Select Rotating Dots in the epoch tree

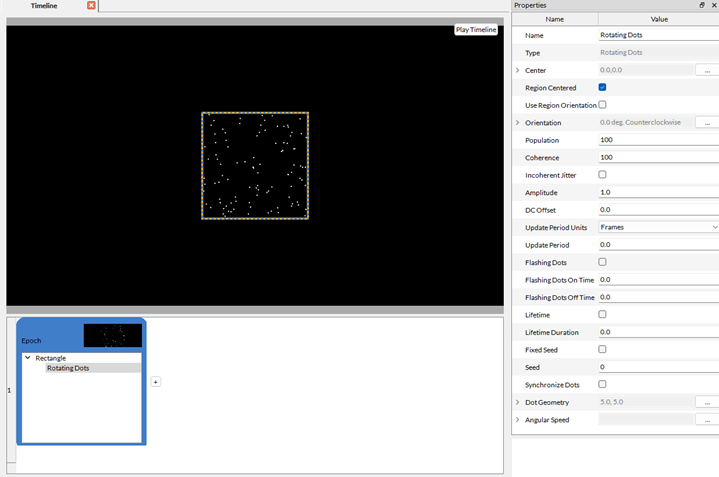(x=68, y=368)
